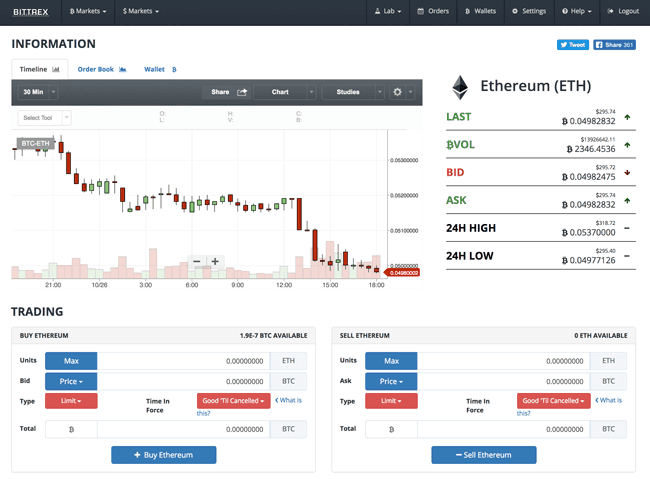Open the Lab menu
This screenshot has width=650, height=479.
pyautogui.click(x=388, y=11)
